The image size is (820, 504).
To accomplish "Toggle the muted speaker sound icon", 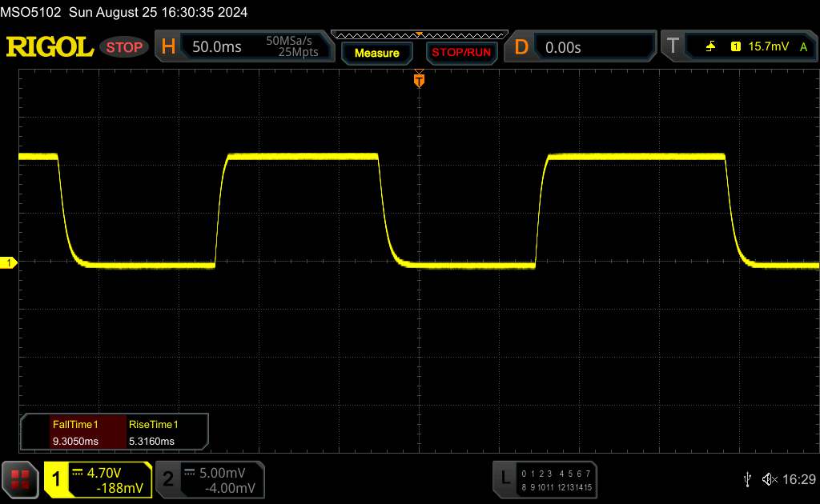I will (x=769, y=478).
